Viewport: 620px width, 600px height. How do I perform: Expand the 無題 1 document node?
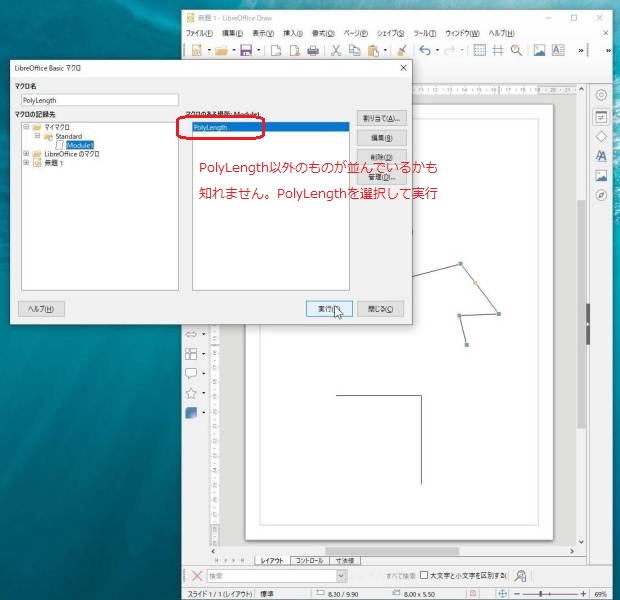coord(26,162)
